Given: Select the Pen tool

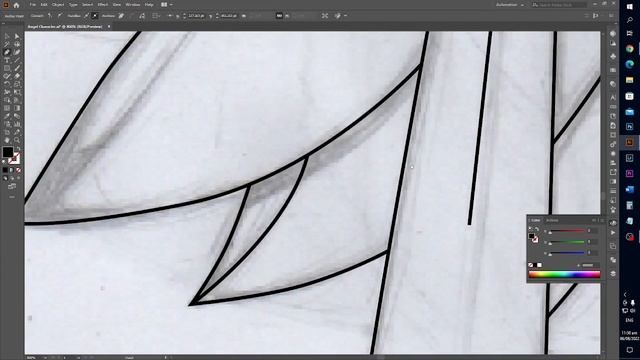Looking at the screenshot, I should click(x=7, y=52).
